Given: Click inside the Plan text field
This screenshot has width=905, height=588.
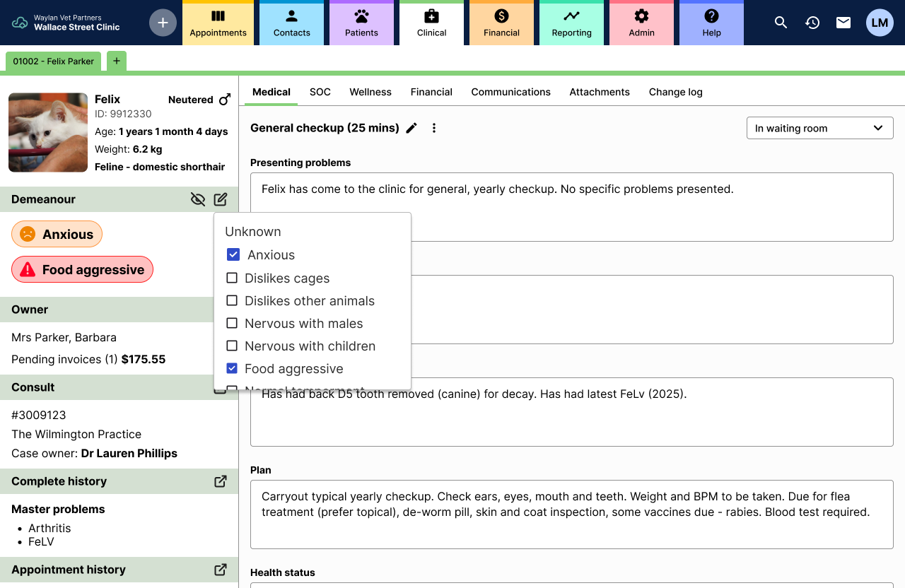Looking at the screenshot, I should pos(572,514).
